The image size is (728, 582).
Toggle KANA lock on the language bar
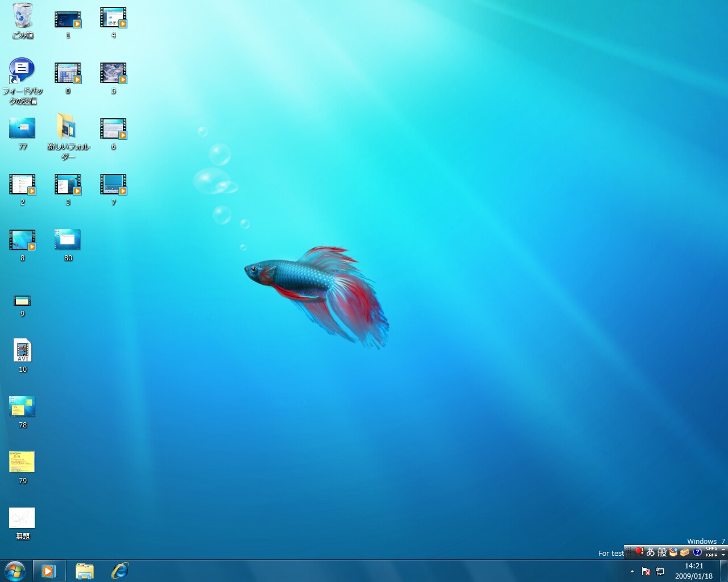[x=712, y=555]
